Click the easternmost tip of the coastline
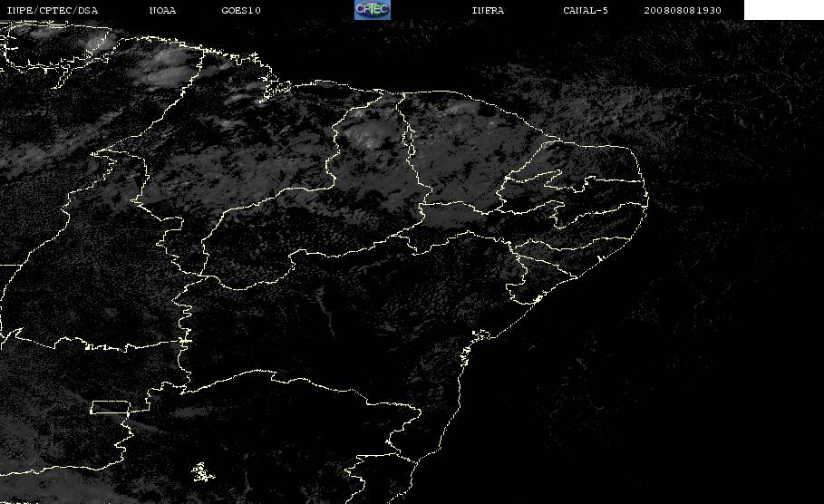Screen dimensions: 824x504 pos(647,199)
